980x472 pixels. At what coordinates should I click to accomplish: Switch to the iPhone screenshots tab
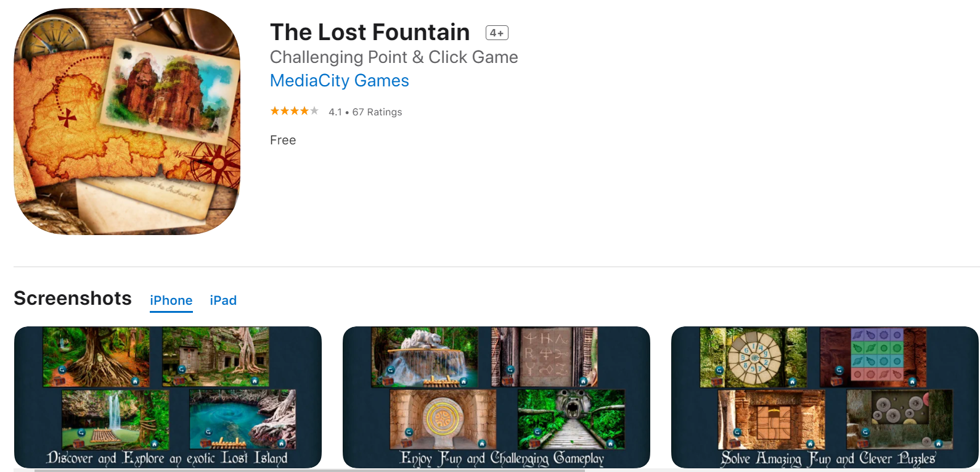tap(171, 300)
